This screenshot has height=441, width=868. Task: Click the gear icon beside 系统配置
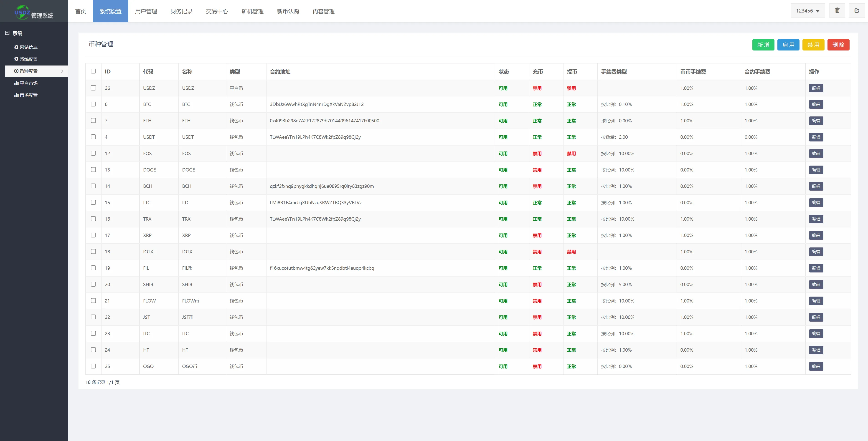point(16,59)
